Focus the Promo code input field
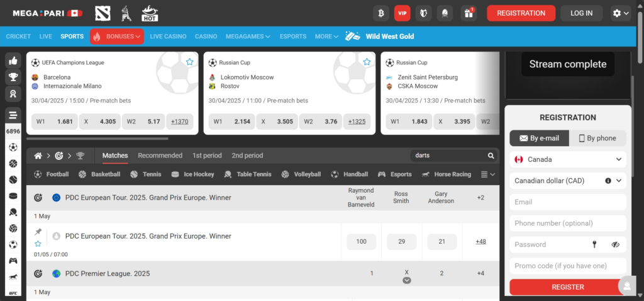The width and height of the screenshot is (644, 301). point(568,266)
